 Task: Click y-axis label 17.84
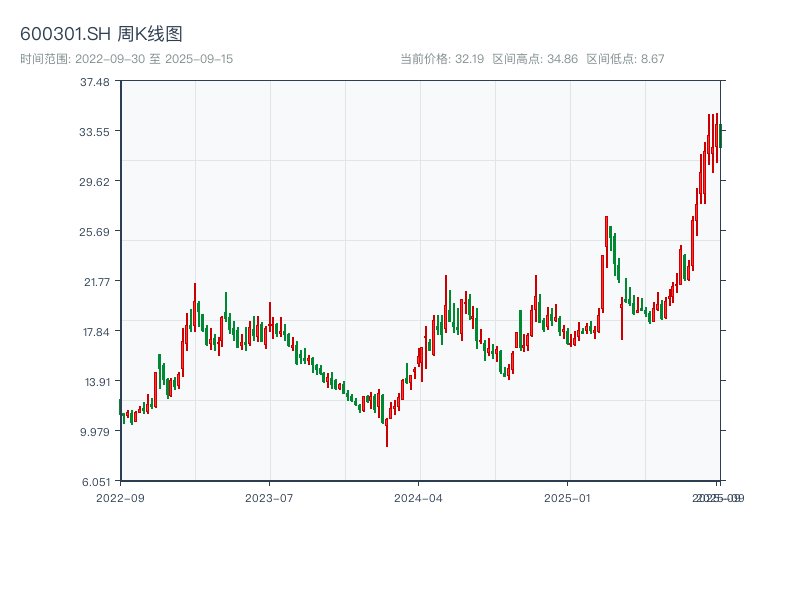96,332
